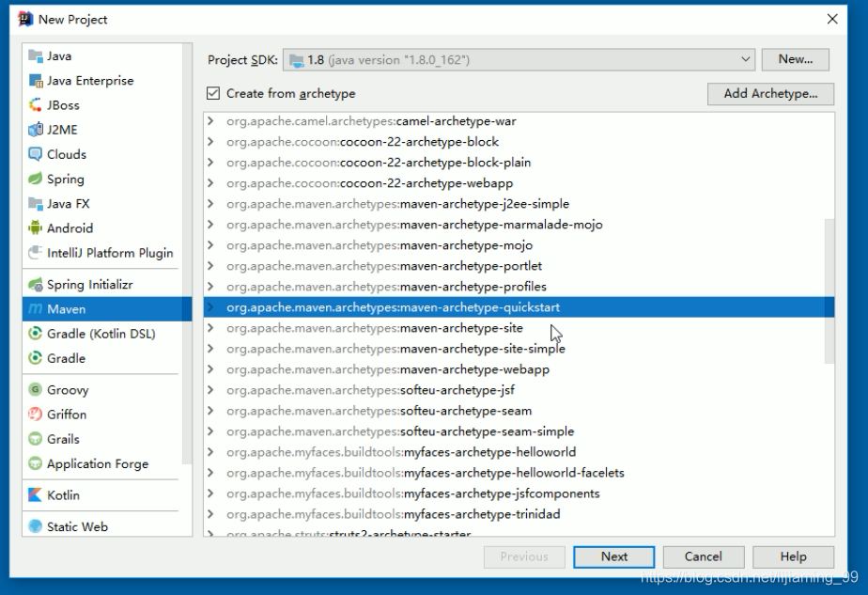Screen dimensions: 868x595
Task: Select maven-archetype-mojo archetype
Action: [519, 245]
